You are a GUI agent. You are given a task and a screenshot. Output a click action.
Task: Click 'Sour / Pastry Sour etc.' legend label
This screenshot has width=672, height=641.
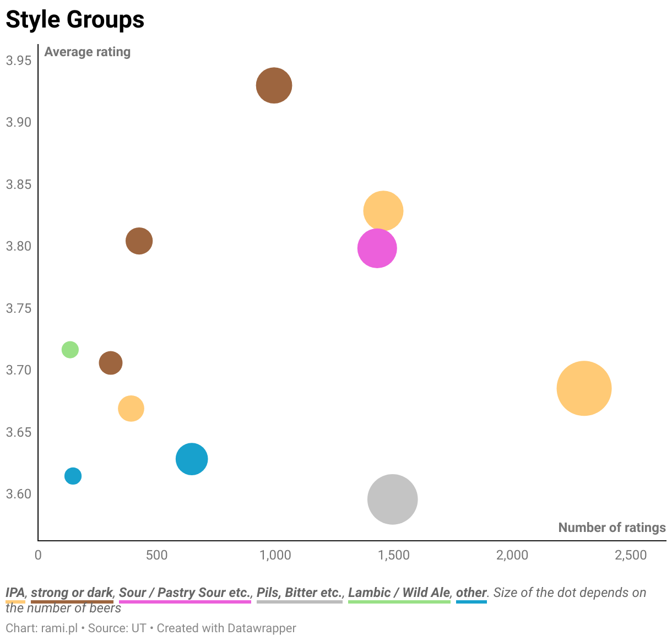click(185, 593)
